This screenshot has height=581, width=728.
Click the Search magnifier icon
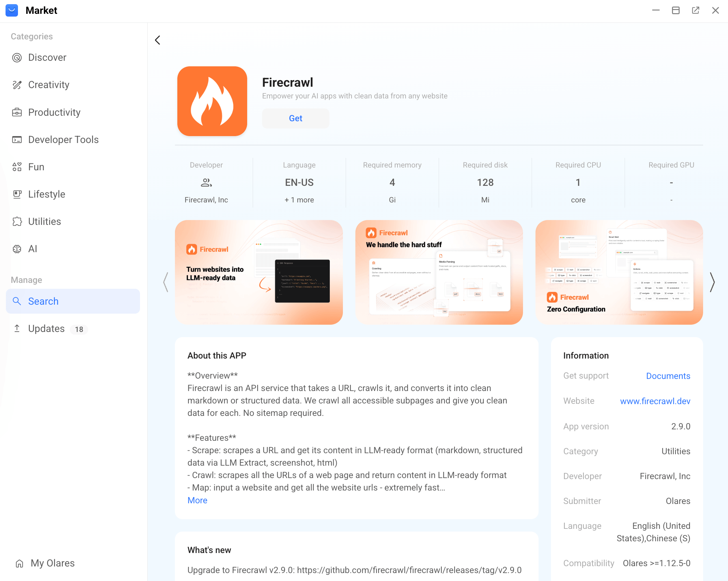click(x=17, y=301)
